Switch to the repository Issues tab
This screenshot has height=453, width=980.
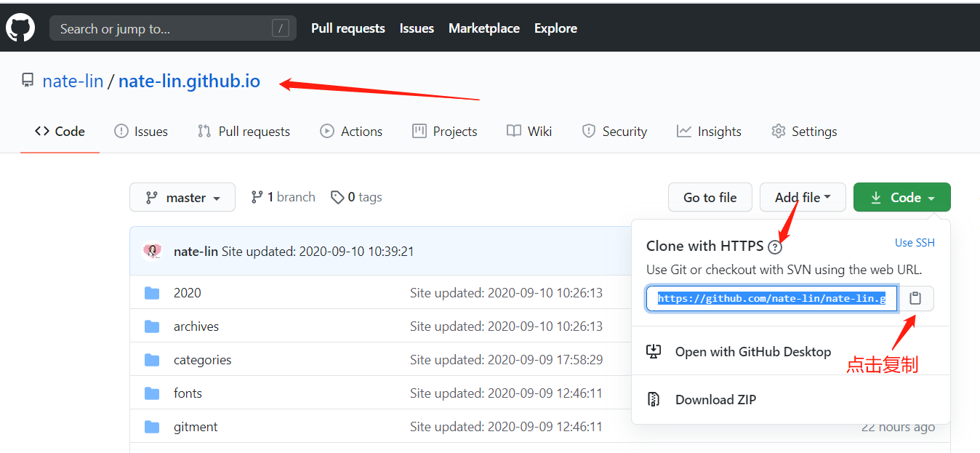[141, 132]
